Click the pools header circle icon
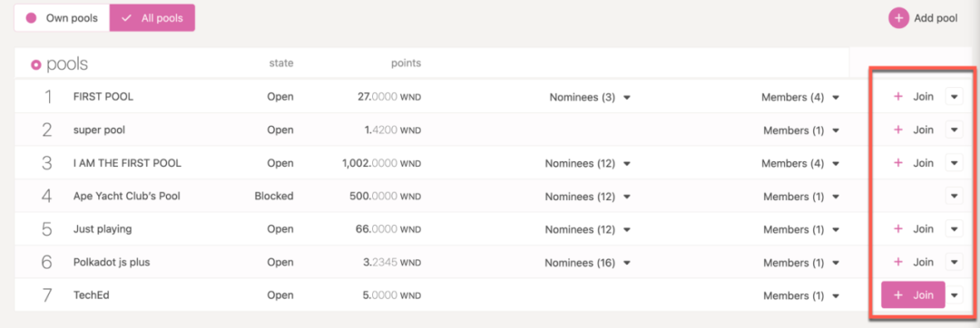The image size is (980, 328). coord(36,64)
